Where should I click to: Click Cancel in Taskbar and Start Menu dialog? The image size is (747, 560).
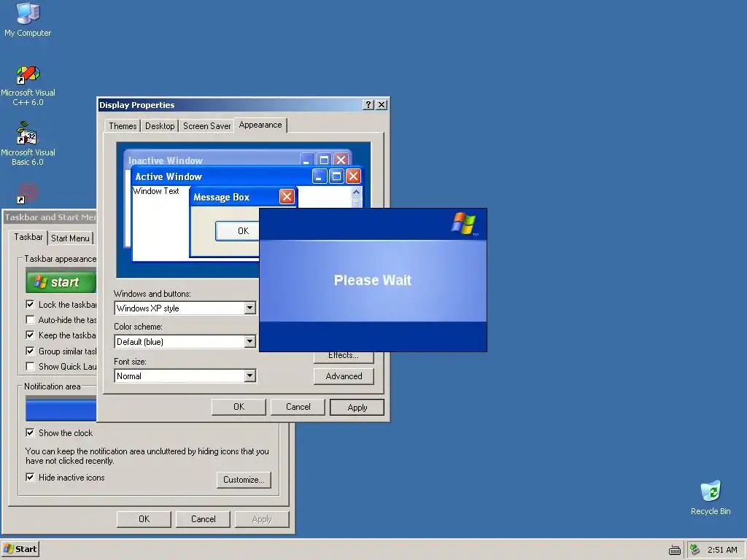click(x=203, y=519)
